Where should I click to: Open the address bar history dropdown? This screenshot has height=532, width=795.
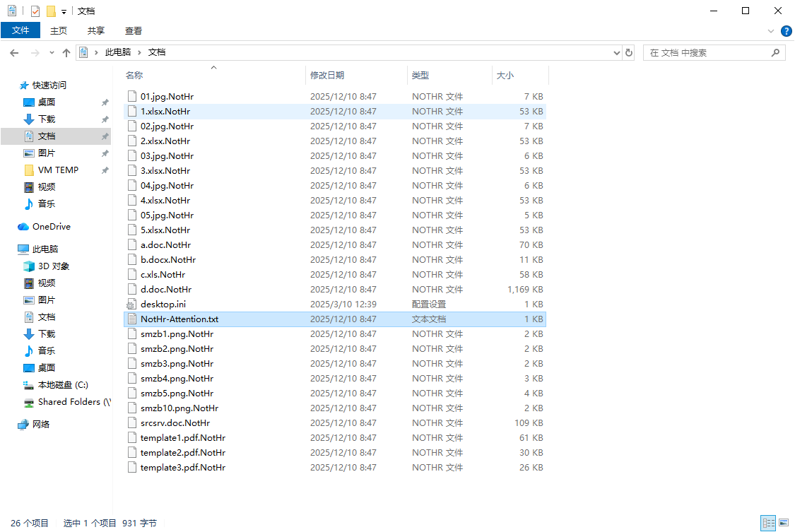[x=616, y=53]
